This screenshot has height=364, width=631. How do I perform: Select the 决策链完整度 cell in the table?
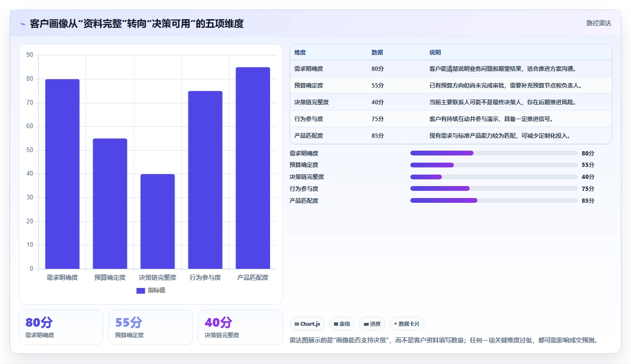click(312, 102)
